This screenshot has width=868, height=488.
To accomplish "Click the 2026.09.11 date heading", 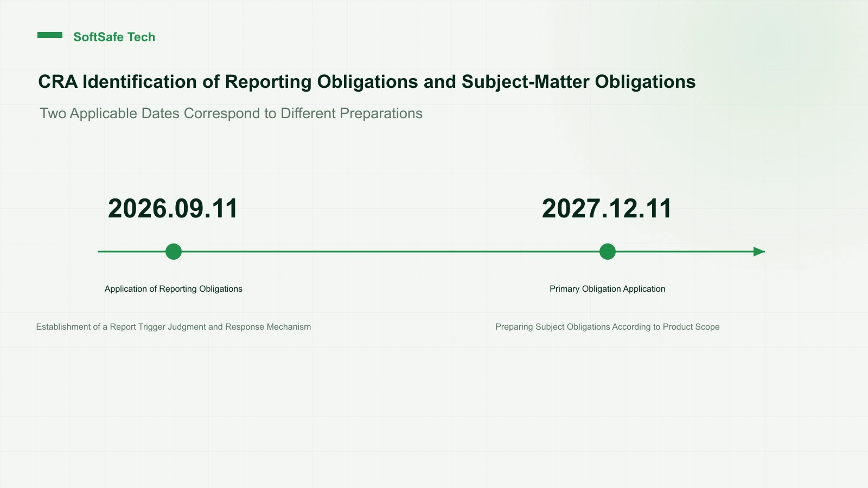I will 173,209.
